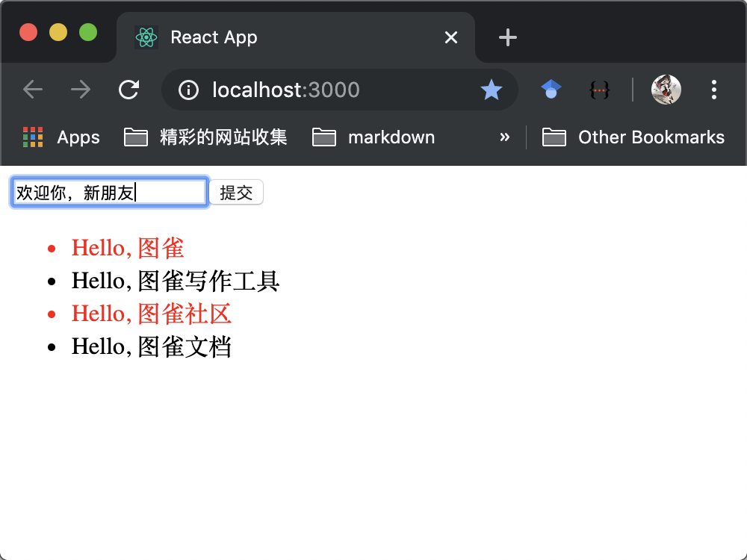Click the {:} developer extension icon

click(x=599, y=89)
